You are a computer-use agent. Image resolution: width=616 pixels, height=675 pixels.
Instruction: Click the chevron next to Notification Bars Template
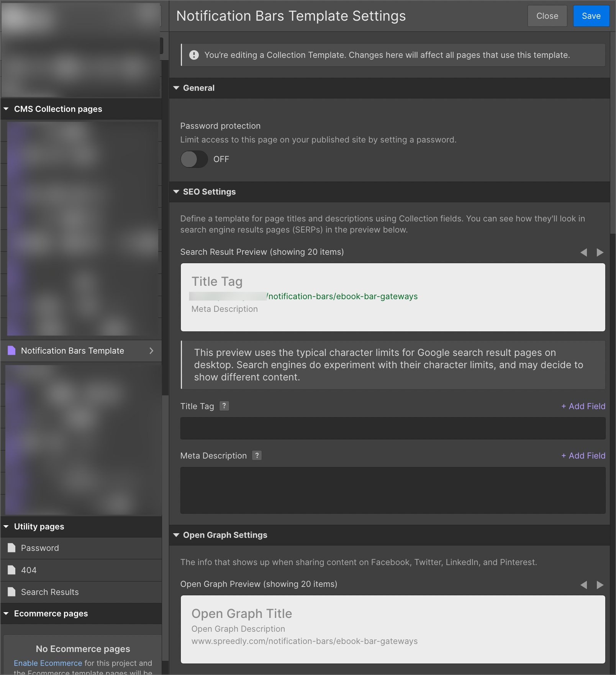pyautogui.click(x=152, y=351)
